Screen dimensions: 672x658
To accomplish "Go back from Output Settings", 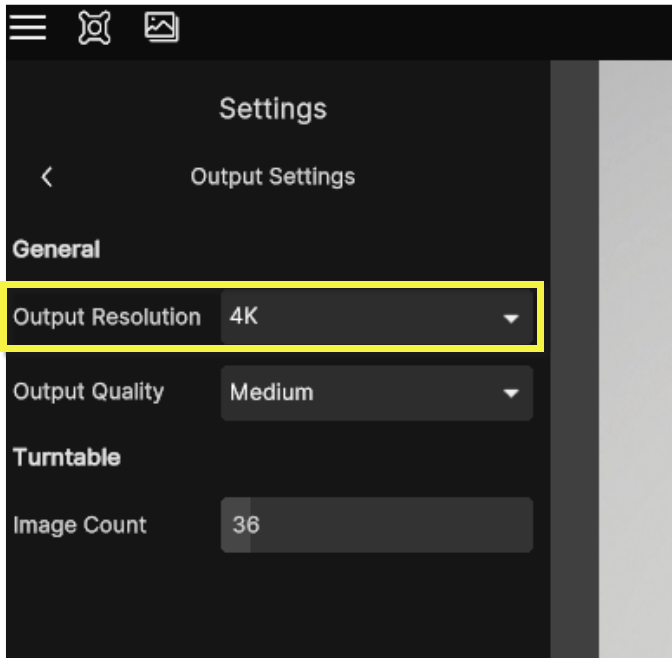I will click(47, 177).
